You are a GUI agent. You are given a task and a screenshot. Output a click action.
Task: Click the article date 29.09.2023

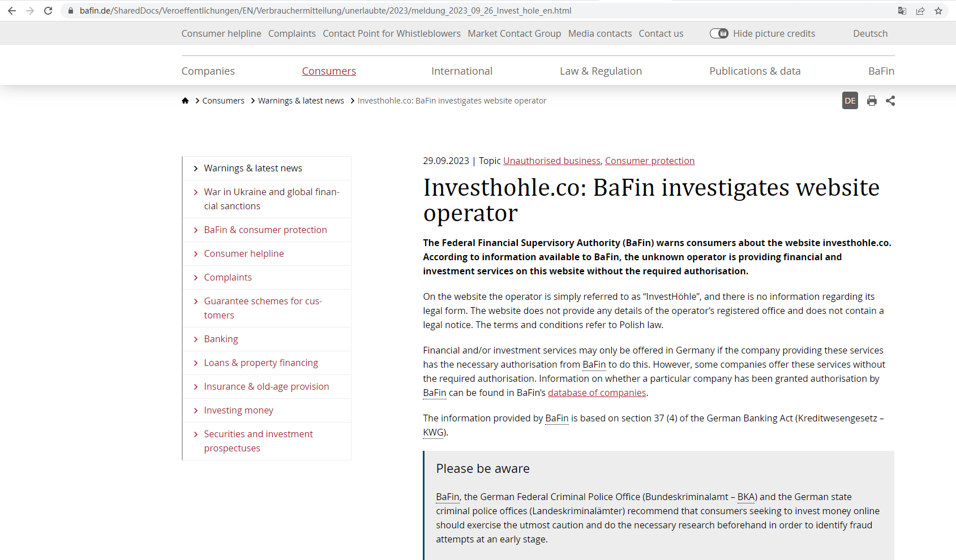point(446,161)
